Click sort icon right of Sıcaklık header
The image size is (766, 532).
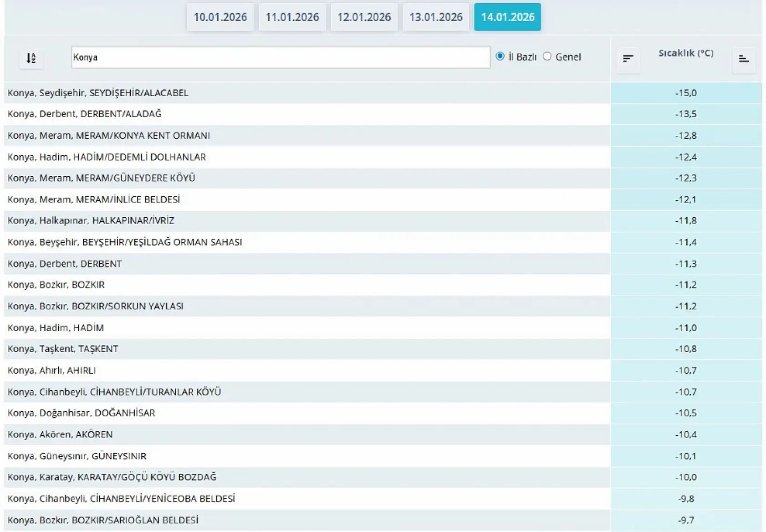point(744,59)
